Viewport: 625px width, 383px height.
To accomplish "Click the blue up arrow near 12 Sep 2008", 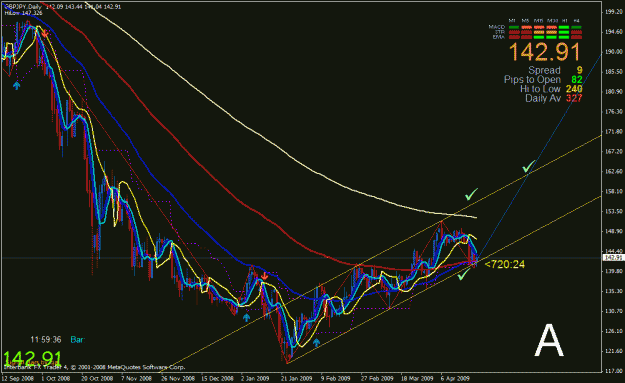I will 16,85.
